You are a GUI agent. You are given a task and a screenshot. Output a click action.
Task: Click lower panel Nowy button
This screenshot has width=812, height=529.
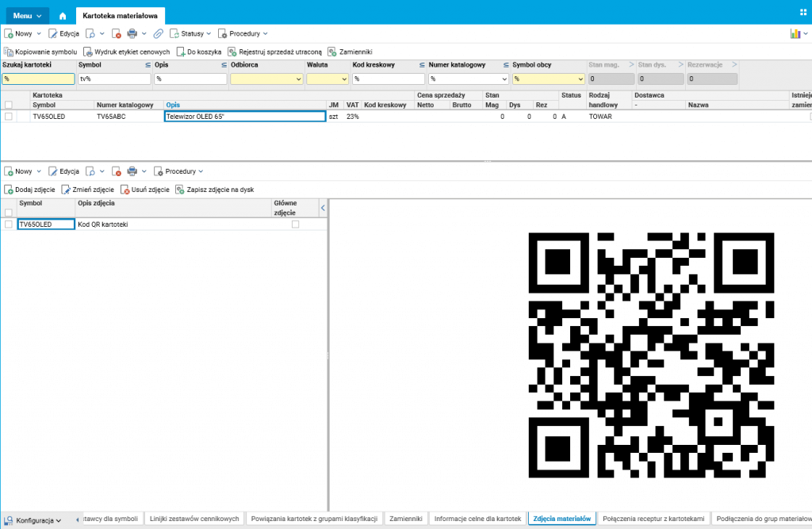(19, 171)
